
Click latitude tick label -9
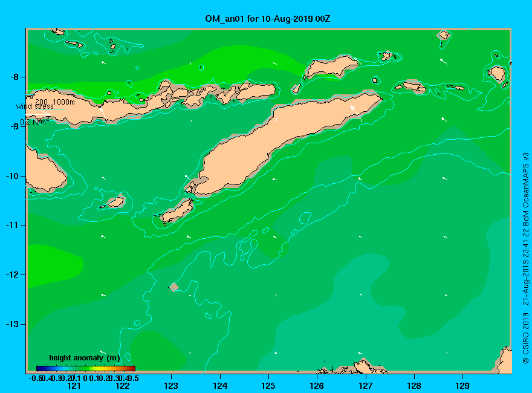15,126
